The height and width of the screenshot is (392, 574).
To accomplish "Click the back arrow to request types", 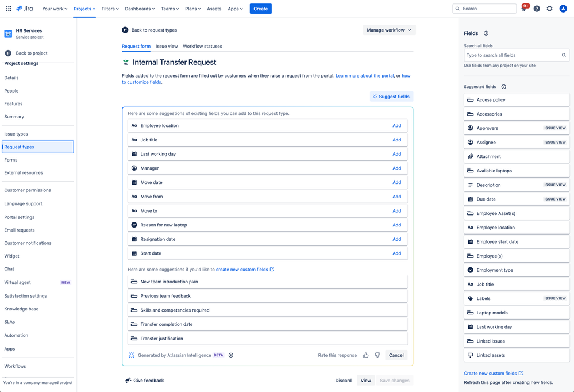I will click(x=125, y=30).
